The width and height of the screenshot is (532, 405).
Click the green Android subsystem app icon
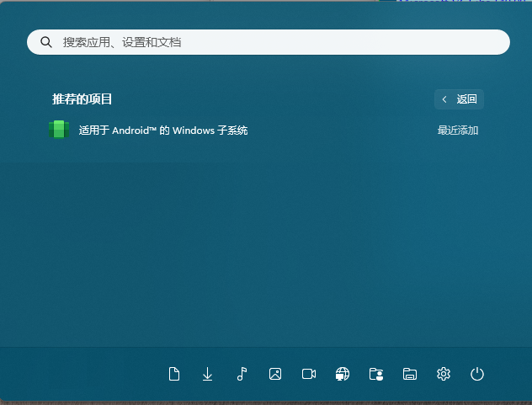[x=59, y=130]
